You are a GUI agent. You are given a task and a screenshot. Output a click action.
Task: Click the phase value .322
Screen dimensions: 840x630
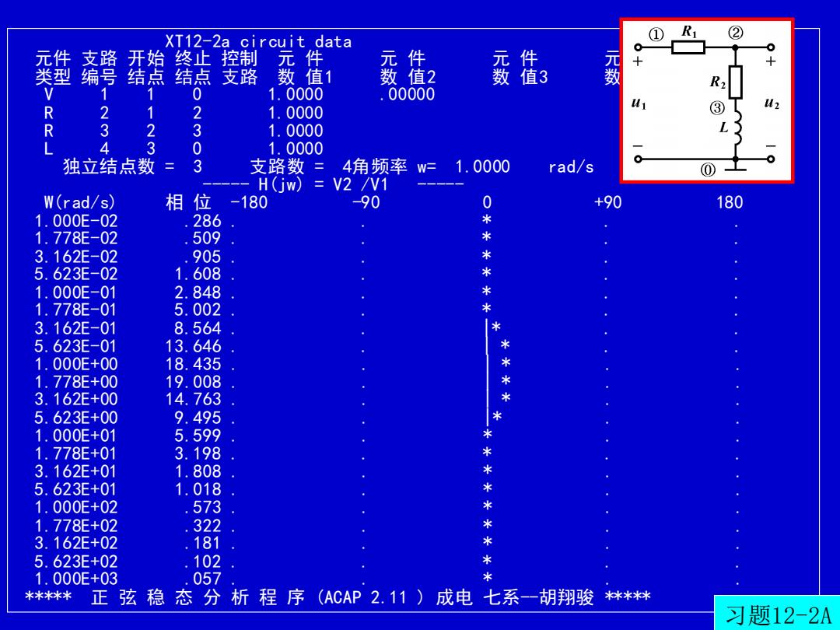click(x=202, y=526)
